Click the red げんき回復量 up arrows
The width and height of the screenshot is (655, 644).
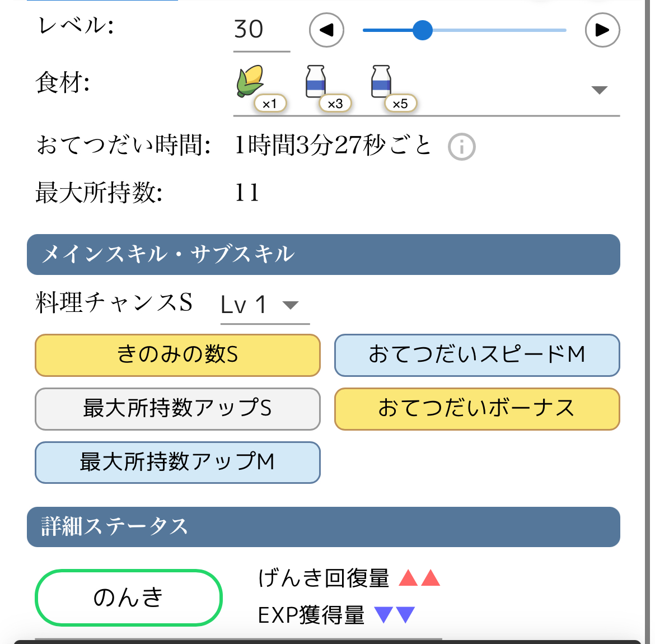(x=419, y=578)
